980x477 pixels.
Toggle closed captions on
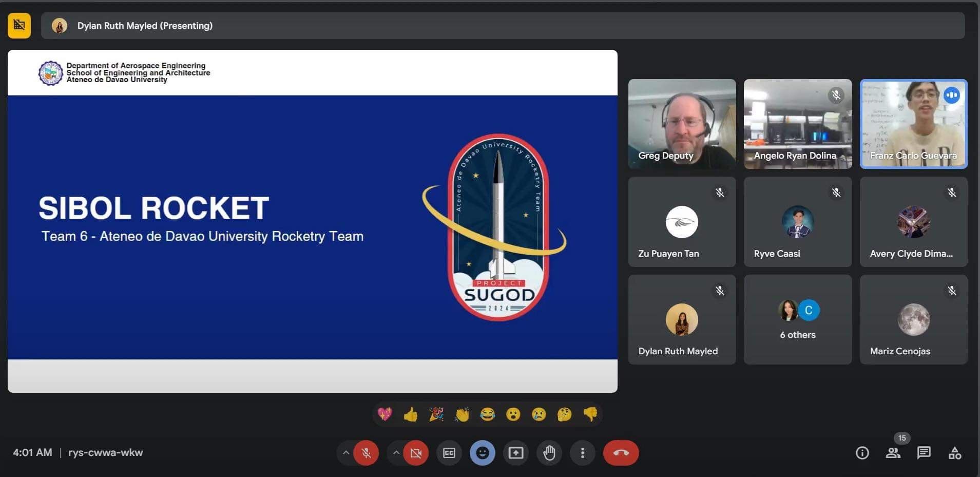tap(449, 453)
